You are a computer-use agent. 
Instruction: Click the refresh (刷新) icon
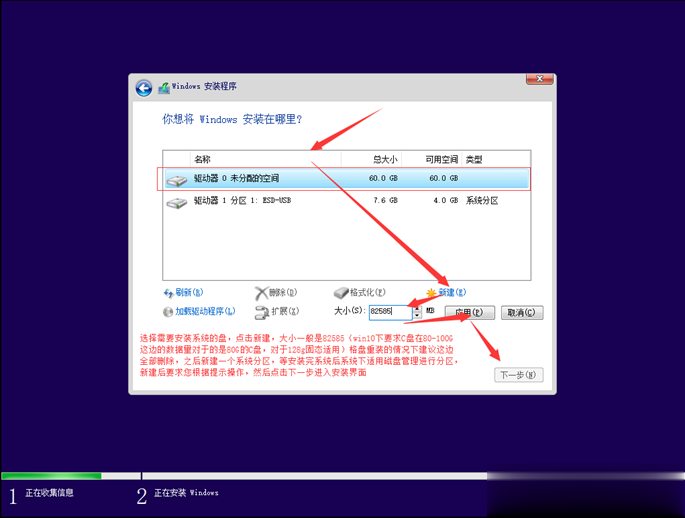tap(168, 293)
